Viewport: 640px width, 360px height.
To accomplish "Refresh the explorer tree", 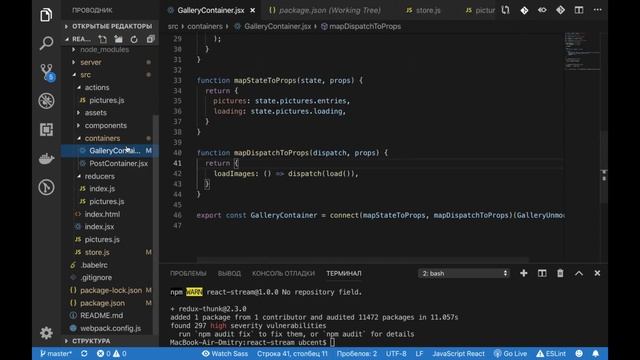I will (134, 39).
